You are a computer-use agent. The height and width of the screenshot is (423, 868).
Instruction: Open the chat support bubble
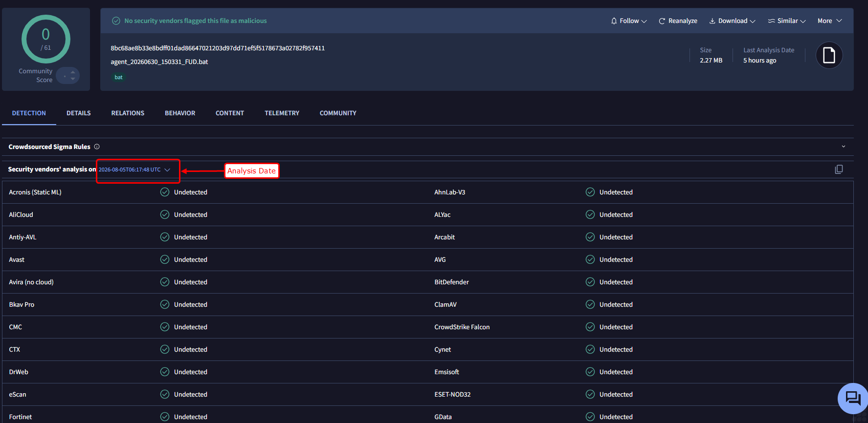point(853,398)
